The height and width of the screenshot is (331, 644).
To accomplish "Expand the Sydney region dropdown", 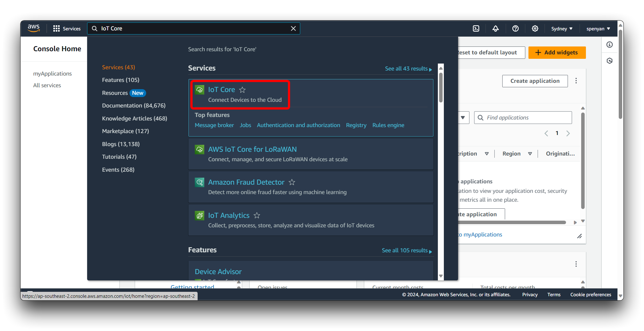I will [562, 29].
